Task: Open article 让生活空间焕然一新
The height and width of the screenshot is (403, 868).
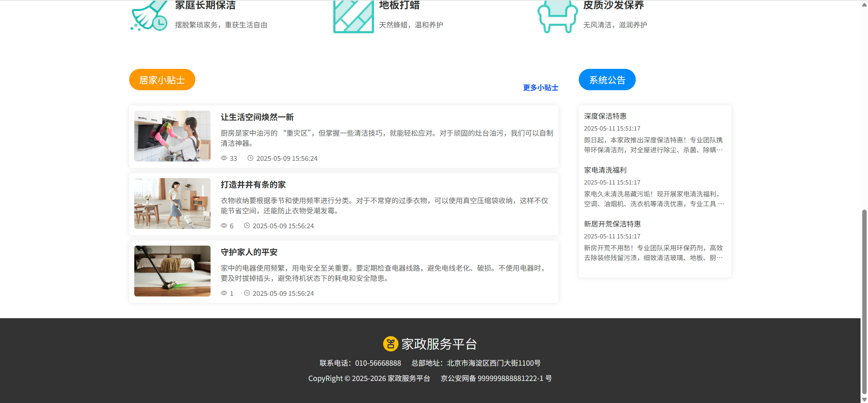Action: pyautogui.click(x=257, y=117)
